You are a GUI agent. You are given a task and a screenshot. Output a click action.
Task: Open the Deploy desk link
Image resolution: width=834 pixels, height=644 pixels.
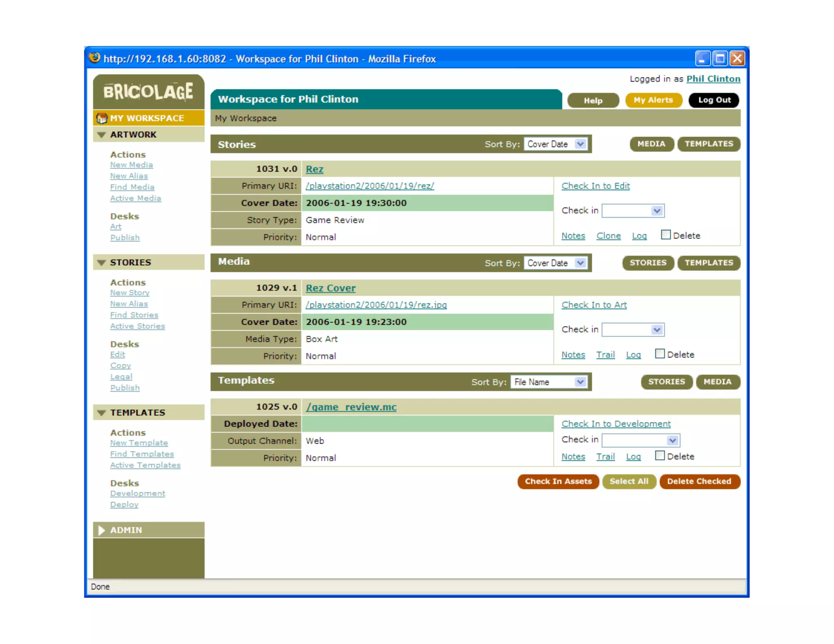(x=124, y=505)
